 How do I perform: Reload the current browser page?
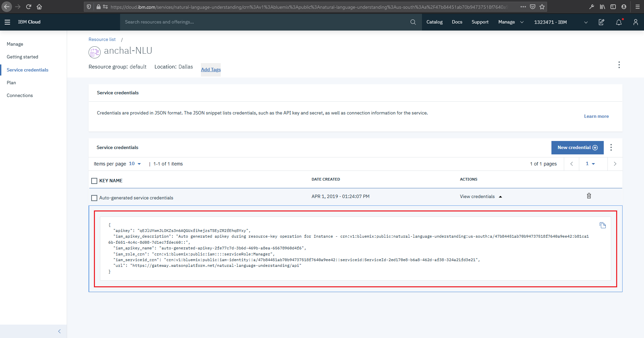pyautogui.click(x=29, y=7)
